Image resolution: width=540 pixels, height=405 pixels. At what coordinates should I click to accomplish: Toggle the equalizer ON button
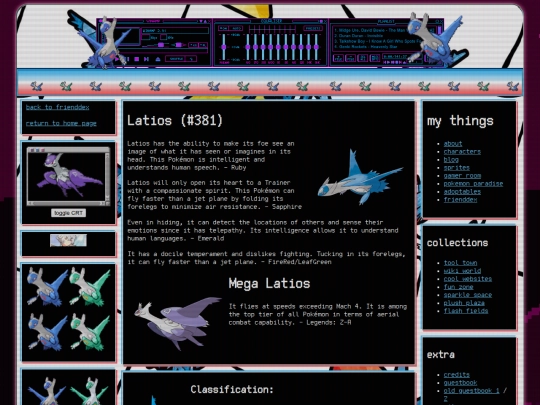(x=224, y=28)
